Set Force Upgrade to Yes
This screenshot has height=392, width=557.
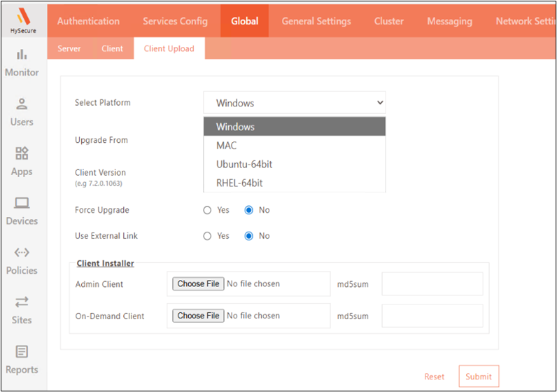click(207, 210)
